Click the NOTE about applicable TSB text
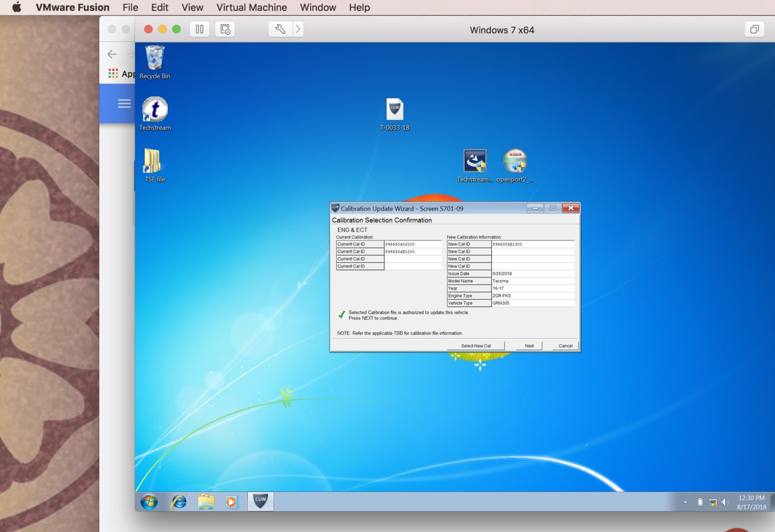The width and height of the screenshot is (775, 532). click(x=400, y=333)
